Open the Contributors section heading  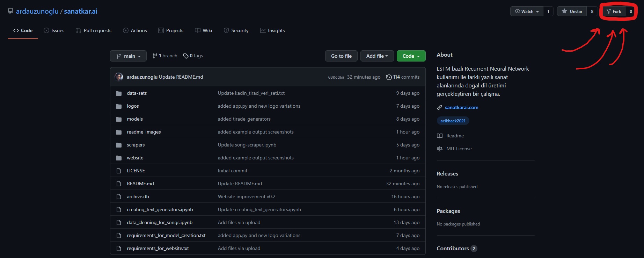(453, 248)
